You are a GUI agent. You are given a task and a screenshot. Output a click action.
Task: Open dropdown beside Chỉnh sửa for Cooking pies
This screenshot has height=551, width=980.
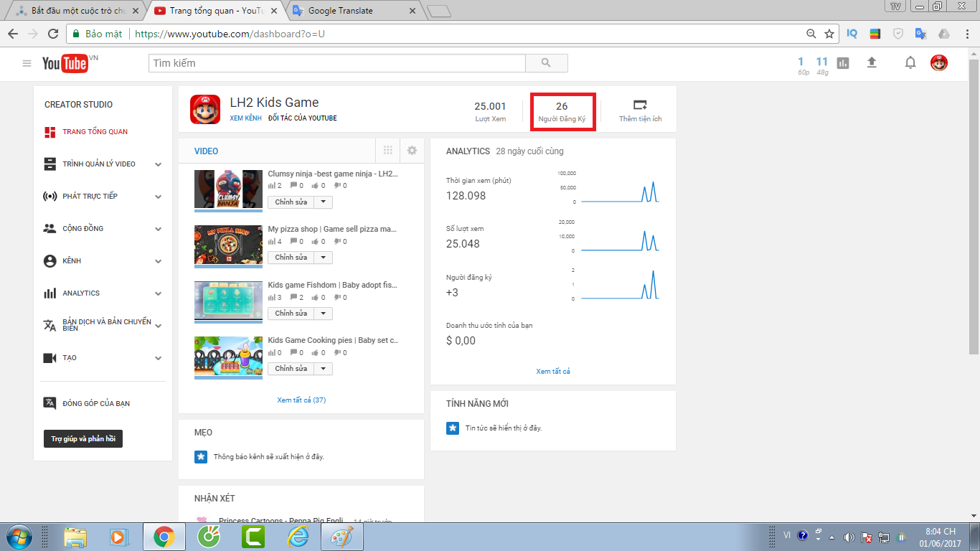coord(323,369)
